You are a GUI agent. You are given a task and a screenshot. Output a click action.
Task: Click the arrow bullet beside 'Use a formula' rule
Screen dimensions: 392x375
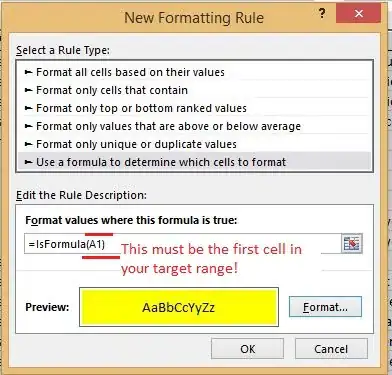[29, 162]
